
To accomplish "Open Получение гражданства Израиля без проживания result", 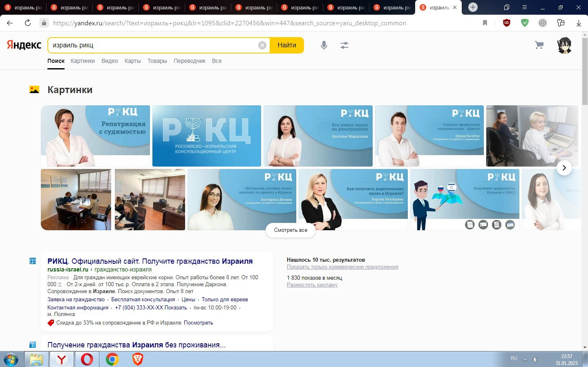I will coord(136,345).
